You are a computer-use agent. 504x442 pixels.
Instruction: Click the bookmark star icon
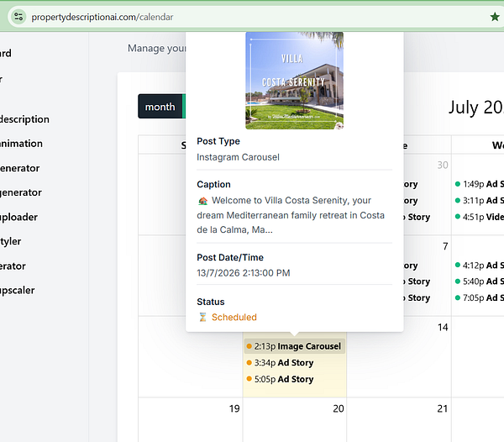(495, 17)
